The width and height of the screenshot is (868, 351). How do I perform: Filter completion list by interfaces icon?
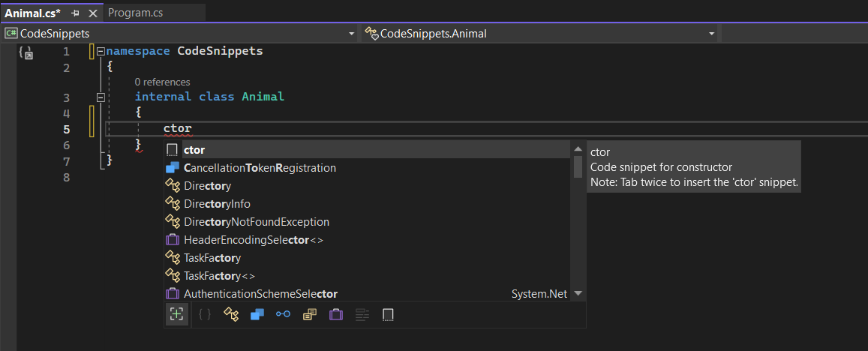click(x=284, y=314)
